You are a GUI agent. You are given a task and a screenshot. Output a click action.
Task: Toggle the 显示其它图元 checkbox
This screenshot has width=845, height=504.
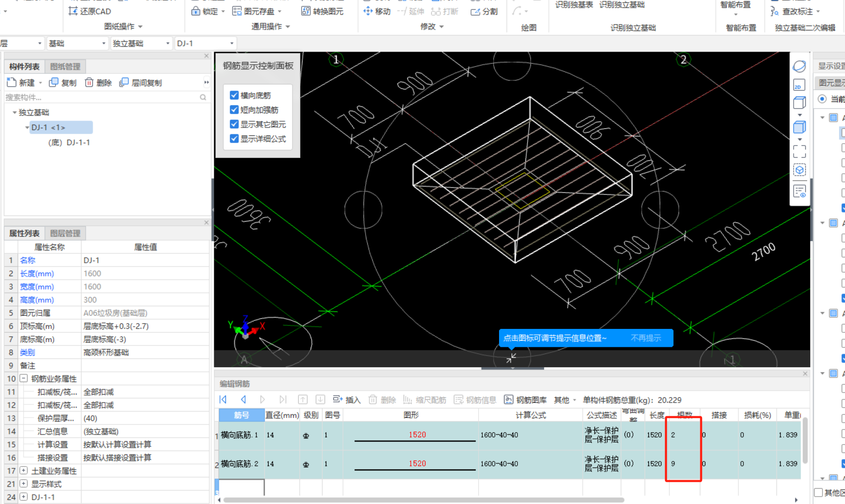(234, 124)
